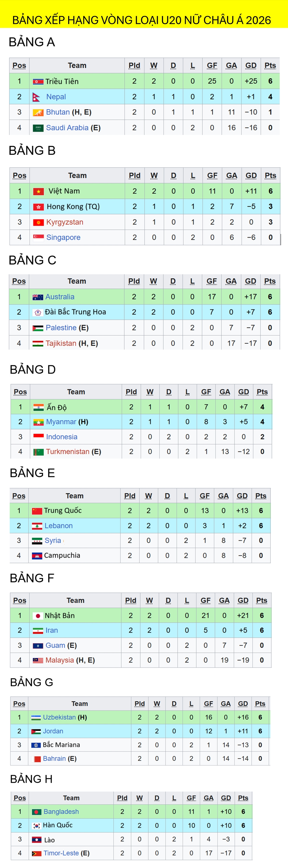Open the Timor-Leste team link
288x868 pixels.
click(x=61, y=853)
